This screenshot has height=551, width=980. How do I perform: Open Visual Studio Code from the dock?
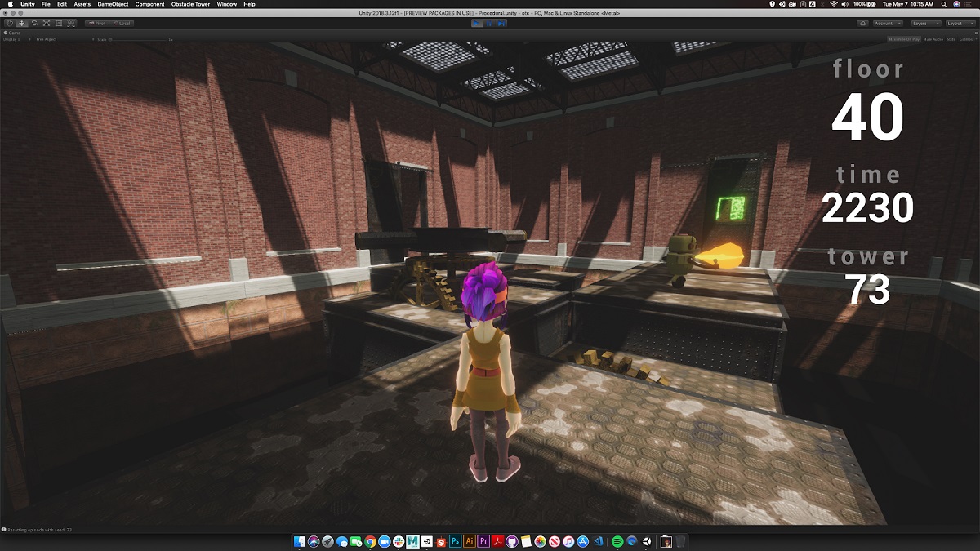coord(597,541)
